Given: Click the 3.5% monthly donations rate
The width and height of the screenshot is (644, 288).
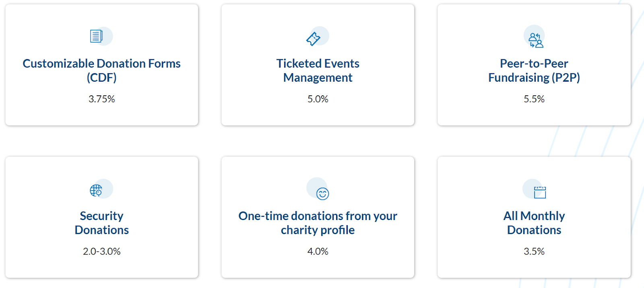Looking at the screenshot, I should 534,251.
